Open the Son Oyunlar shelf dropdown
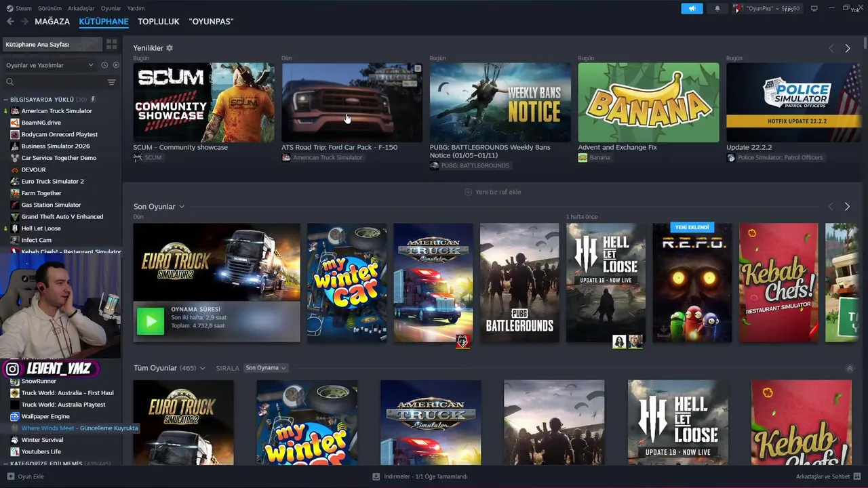Screen dimensions: 868x488 (x=182, y=207)
